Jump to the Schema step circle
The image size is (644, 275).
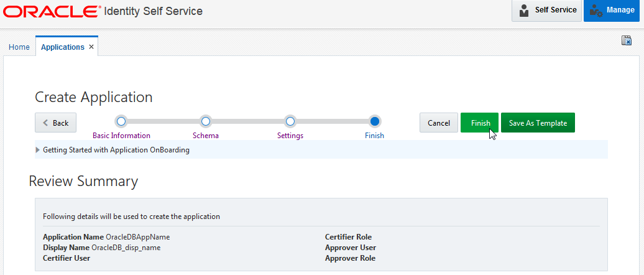(206, 121)
